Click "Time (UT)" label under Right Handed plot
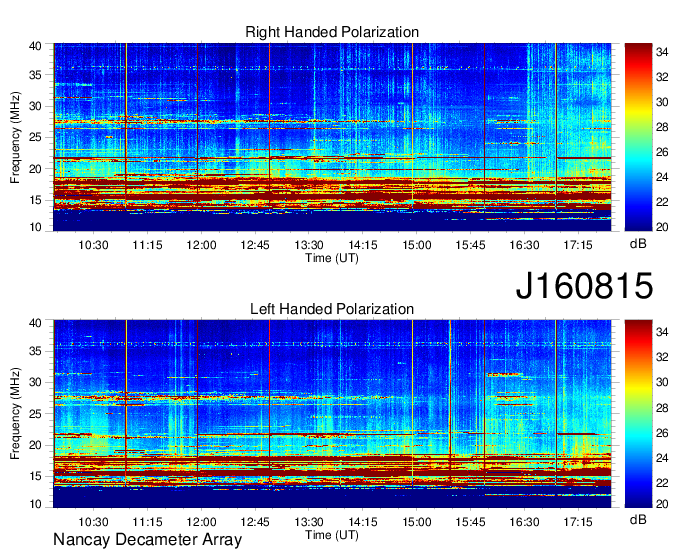 pyautogui.click(x=332, y=258)
